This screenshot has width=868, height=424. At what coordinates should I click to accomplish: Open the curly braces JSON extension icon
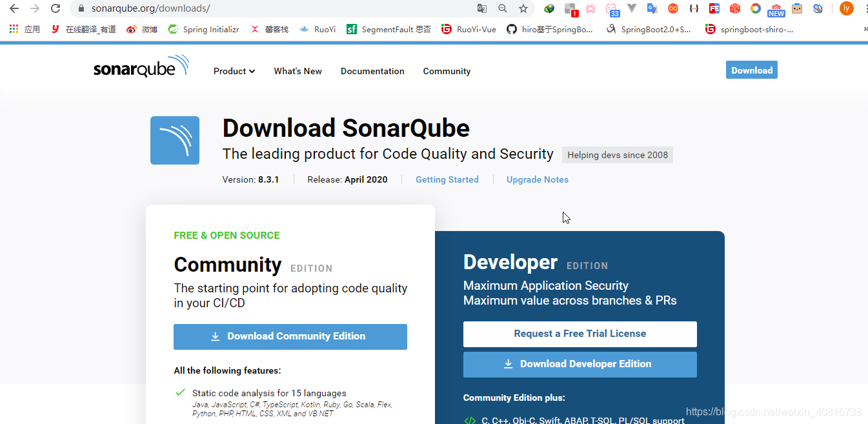[x=694, y=8]
